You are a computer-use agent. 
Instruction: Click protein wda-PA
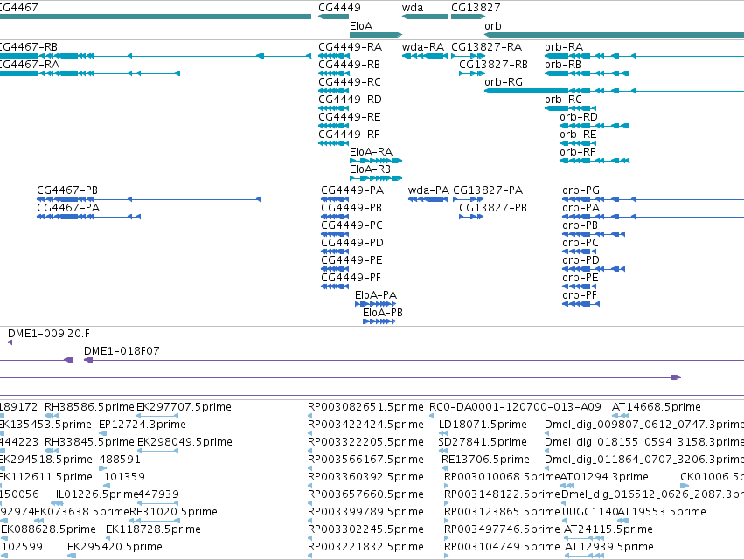[428, 199]
